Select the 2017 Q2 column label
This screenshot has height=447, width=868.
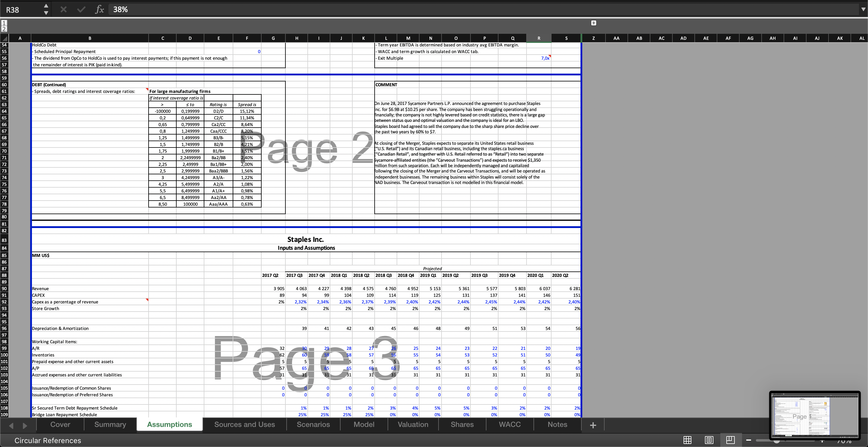270,275
